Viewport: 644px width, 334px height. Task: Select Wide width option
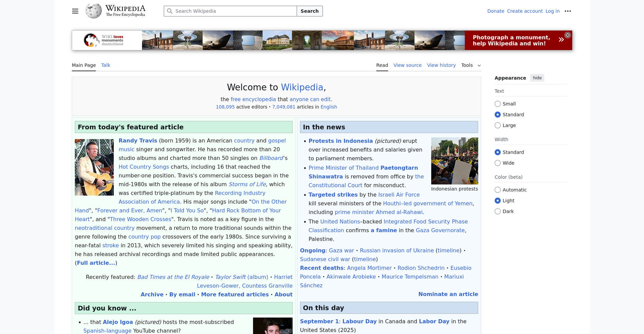497,163
